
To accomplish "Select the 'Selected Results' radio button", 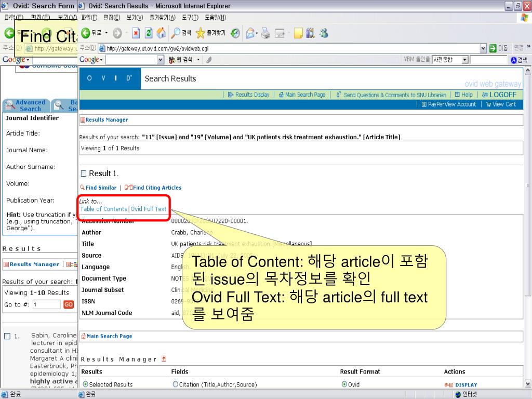I will (86, 384).
